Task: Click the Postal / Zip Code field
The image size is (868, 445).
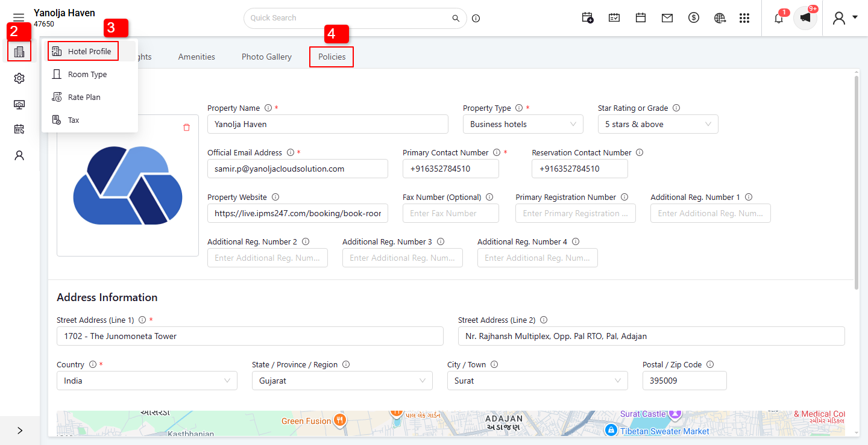Action: coord(685,381)
